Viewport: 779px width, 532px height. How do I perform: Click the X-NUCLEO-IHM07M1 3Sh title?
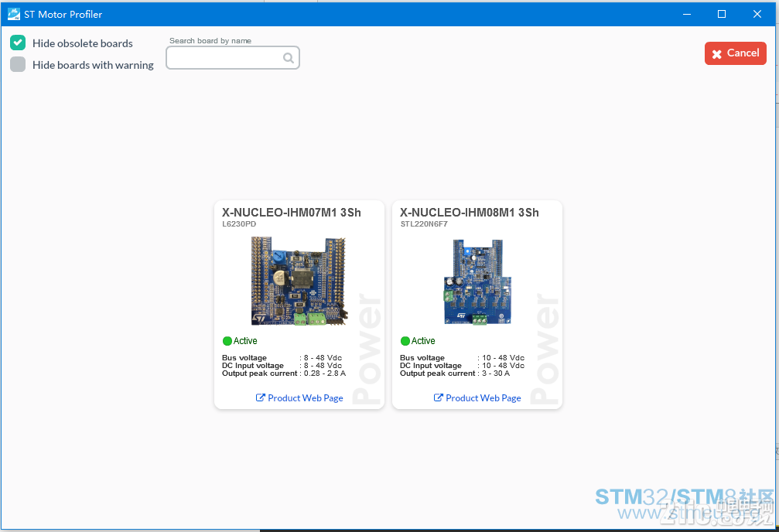(291, 212)
